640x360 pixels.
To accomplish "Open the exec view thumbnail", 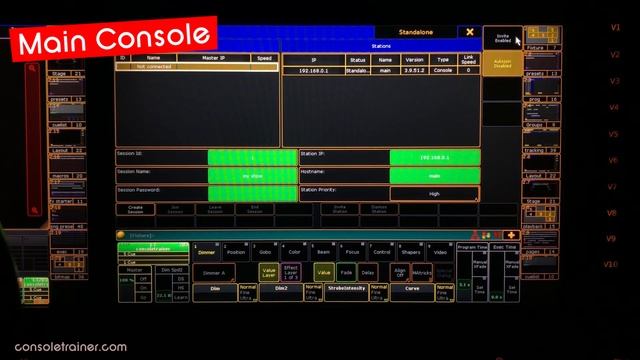I will (68, 243).
